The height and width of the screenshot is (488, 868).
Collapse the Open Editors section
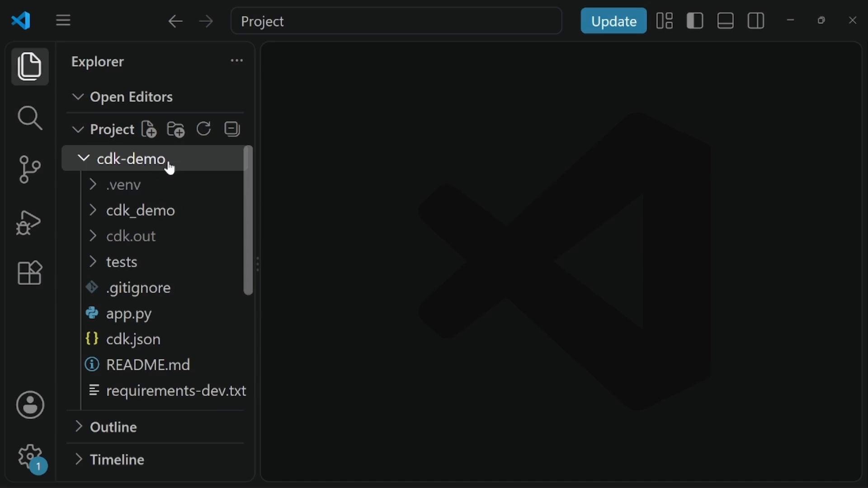coord(155,97)
